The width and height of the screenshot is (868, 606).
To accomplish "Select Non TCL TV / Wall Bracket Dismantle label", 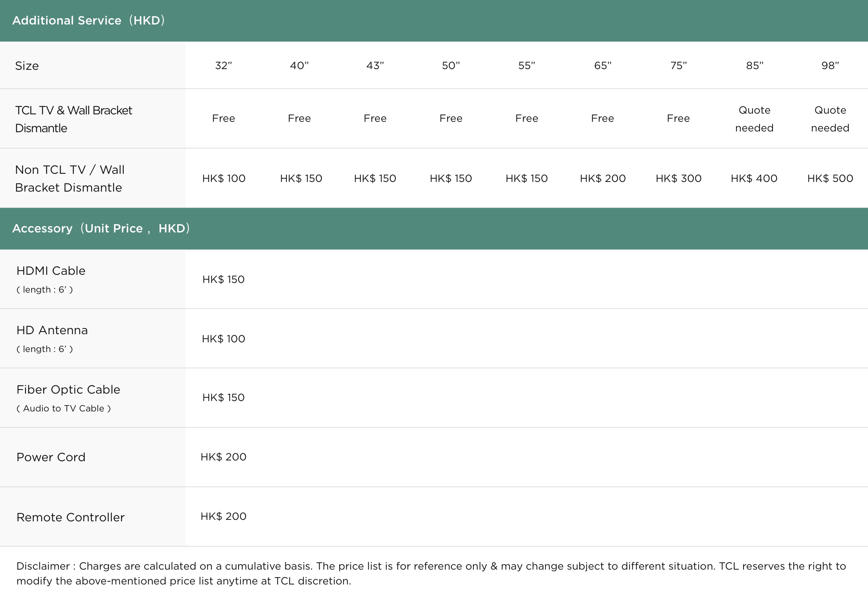I will point(69,178).
